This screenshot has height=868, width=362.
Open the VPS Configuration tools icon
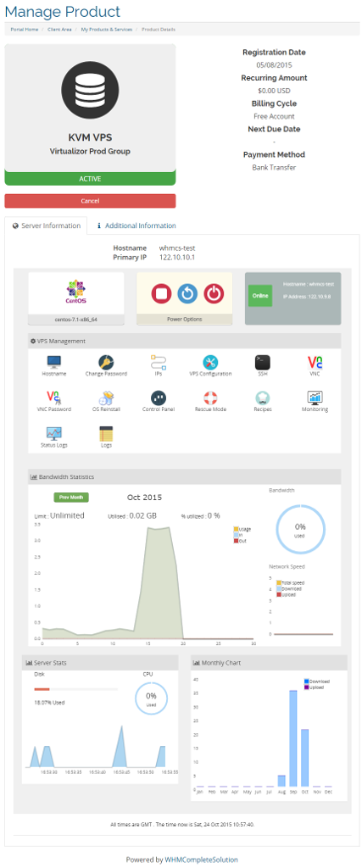coord(210,363)
